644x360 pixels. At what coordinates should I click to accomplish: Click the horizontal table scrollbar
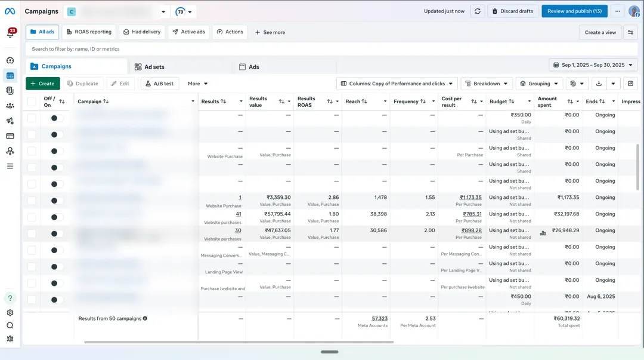(x=239, y=342)
